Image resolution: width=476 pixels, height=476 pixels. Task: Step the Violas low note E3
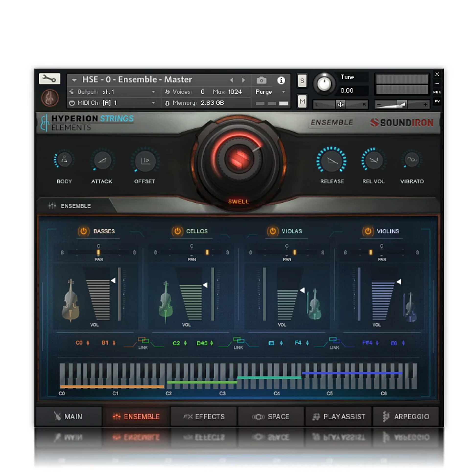(x=281, y=343)
